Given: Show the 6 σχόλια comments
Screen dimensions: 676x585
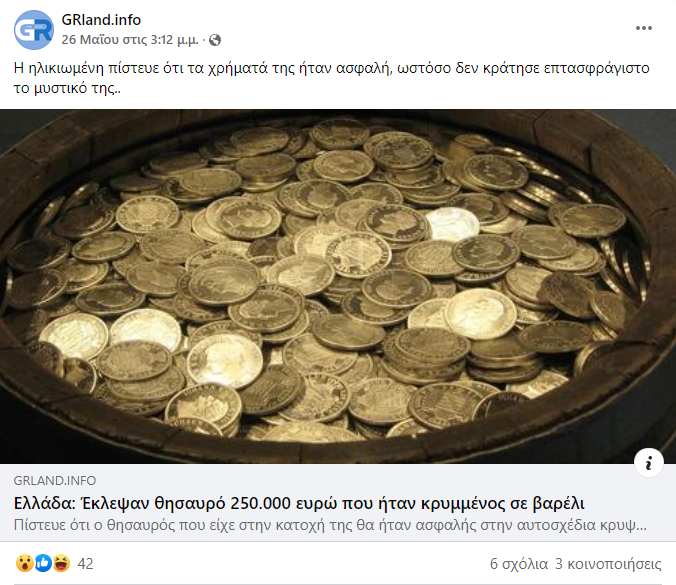Looking at the screenshot, I should [x=519, y=564].
